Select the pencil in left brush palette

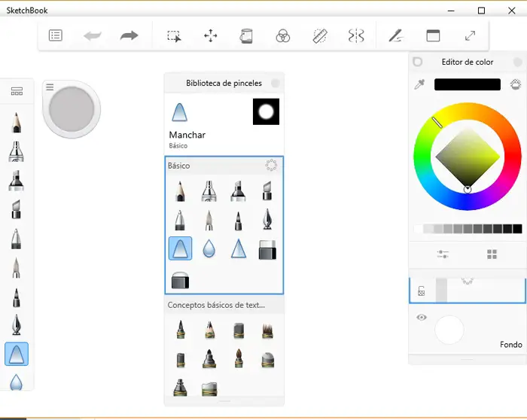click(16, 123)
